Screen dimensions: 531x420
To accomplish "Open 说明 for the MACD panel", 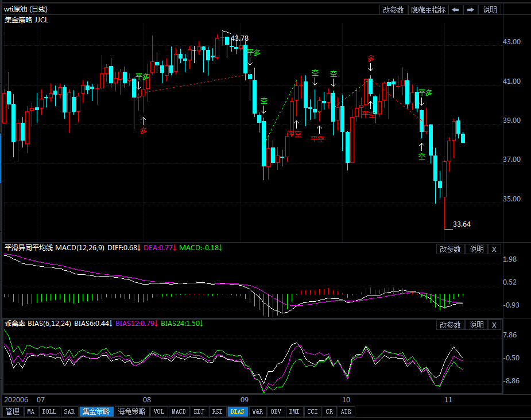I will [476, 249].
